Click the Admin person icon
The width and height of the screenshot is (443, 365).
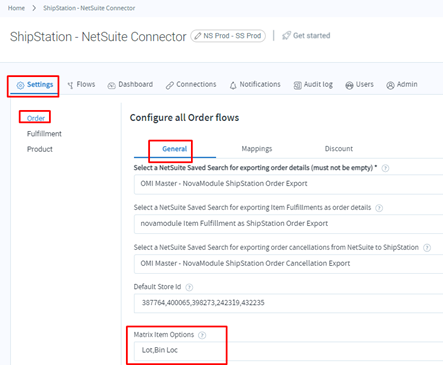[390, 86]
